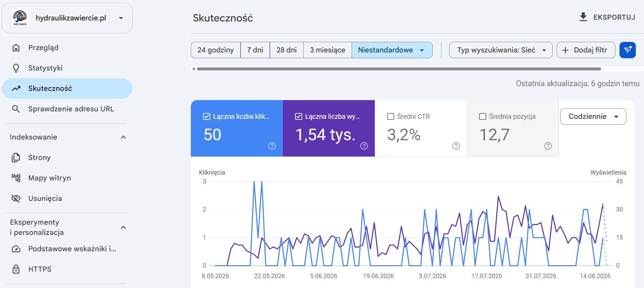Click left arrow of horizontal scrollbar
Viewport: 644px width, 288px height.
194,69
